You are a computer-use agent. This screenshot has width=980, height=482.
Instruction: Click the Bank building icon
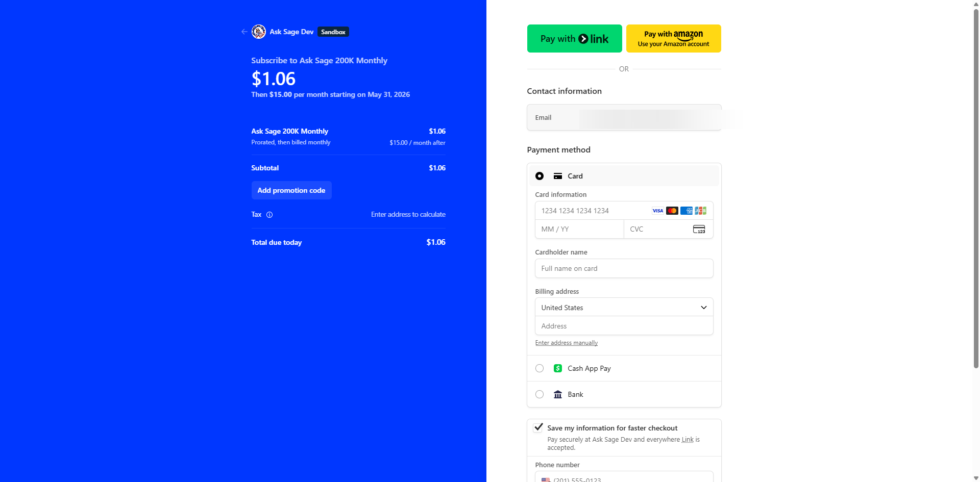point(558,394)
